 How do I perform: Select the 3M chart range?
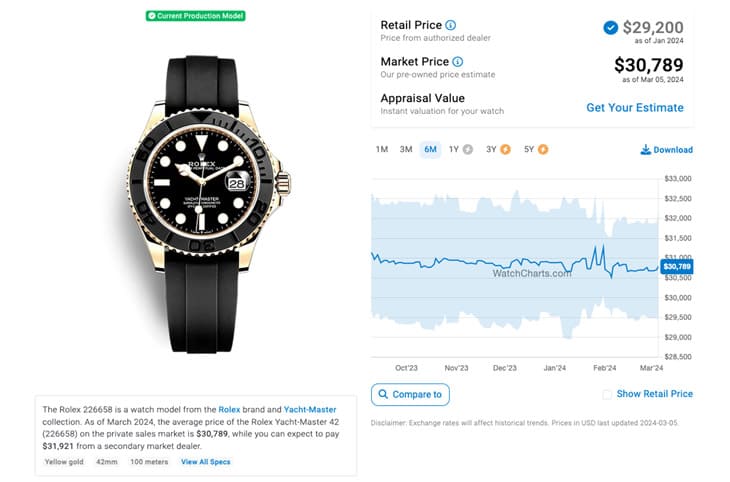(406, 149)
